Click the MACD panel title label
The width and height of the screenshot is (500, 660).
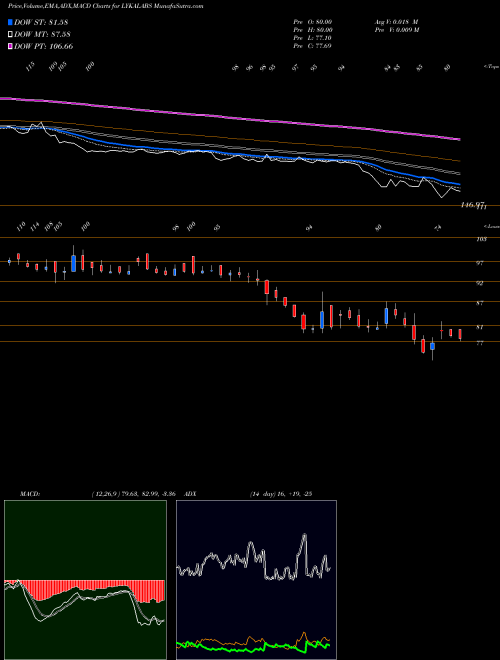coord(30,494)
